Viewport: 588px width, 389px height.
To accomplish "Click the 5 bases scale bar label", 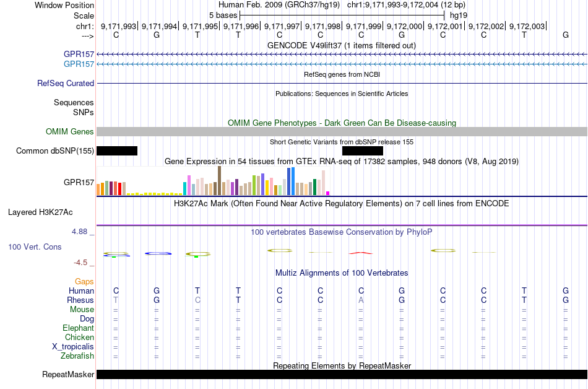I will [223, 15].
